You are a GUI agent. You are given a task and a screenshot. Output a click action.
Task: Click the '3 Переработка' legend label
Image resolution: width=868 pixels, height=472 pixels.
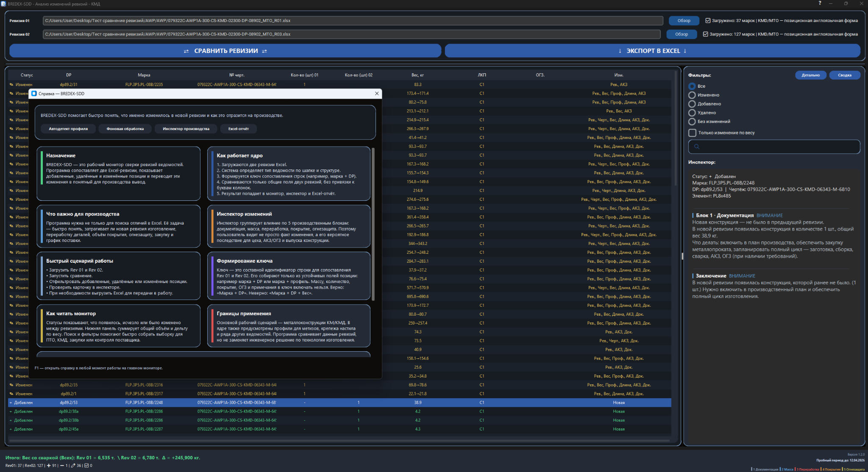[807, 469]
